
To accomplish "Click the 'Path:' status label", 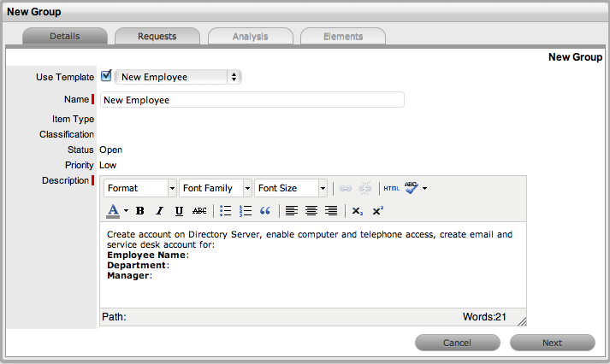I will [x=114, y=317].
